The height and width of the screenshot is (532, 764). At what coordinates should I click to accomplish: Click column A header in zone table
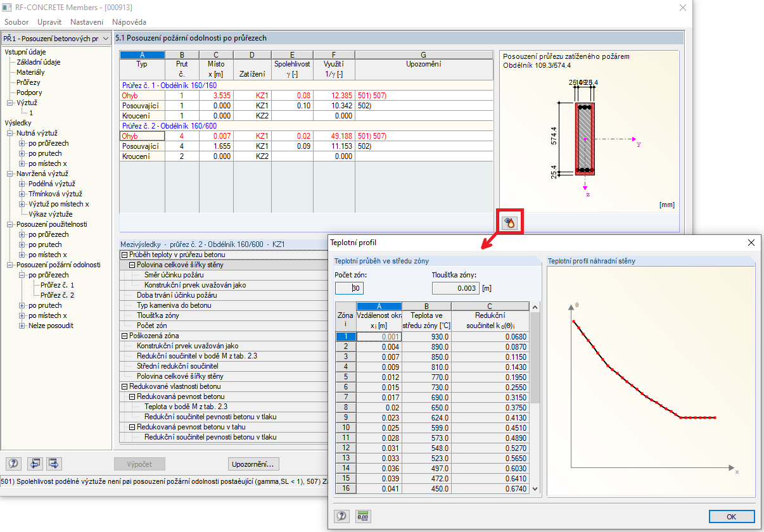tap(379, 307)
